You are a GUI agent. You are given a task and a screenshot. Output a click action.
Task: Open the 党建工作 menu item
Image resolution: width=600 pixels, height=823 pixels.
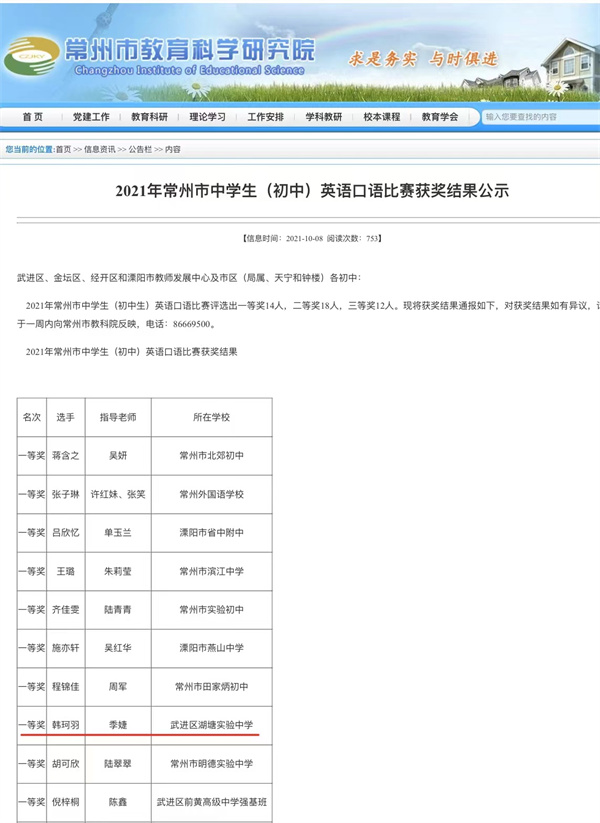91,117
